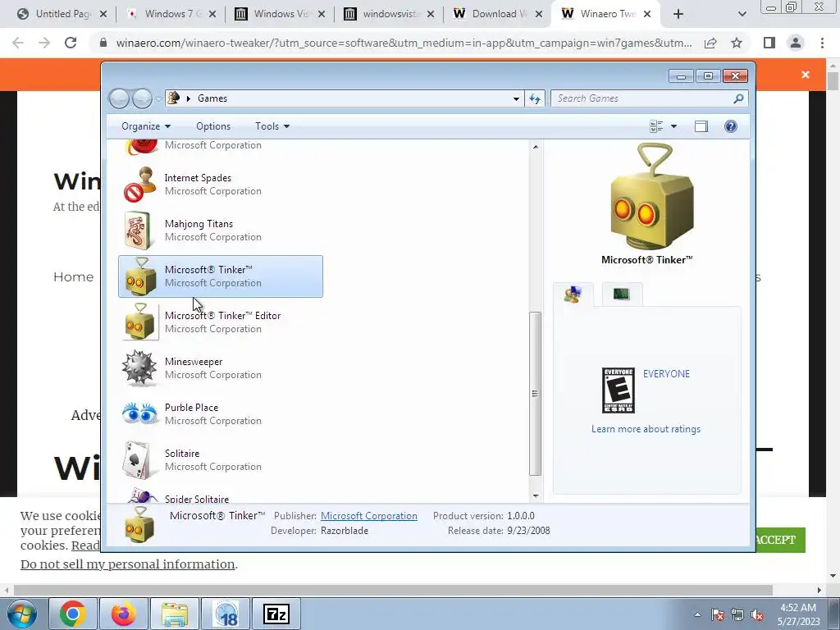Expand the view options dropdown arrow
Viewport: 840px width, 630px height.
coord(674,126)
